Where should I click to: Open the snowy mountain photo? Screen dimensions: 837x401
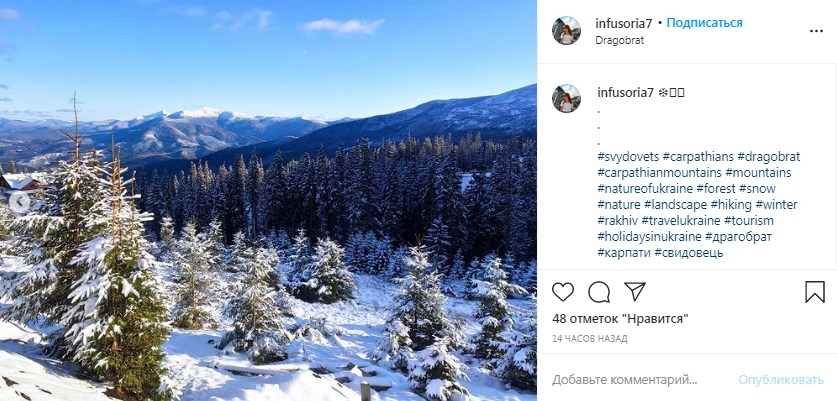pyautogui.click(x=268, y=200)
